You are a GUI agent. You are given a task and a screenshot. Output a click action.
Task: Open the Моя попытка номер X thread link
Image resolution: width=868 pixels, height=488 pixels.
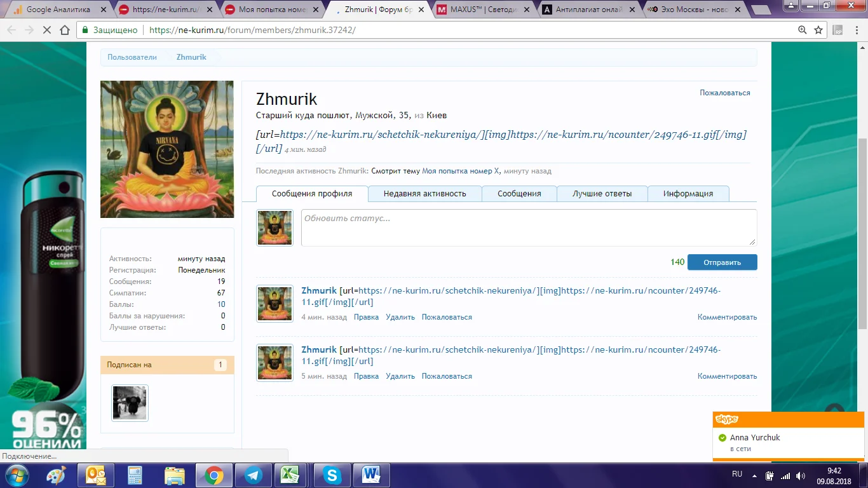point(461,171)
